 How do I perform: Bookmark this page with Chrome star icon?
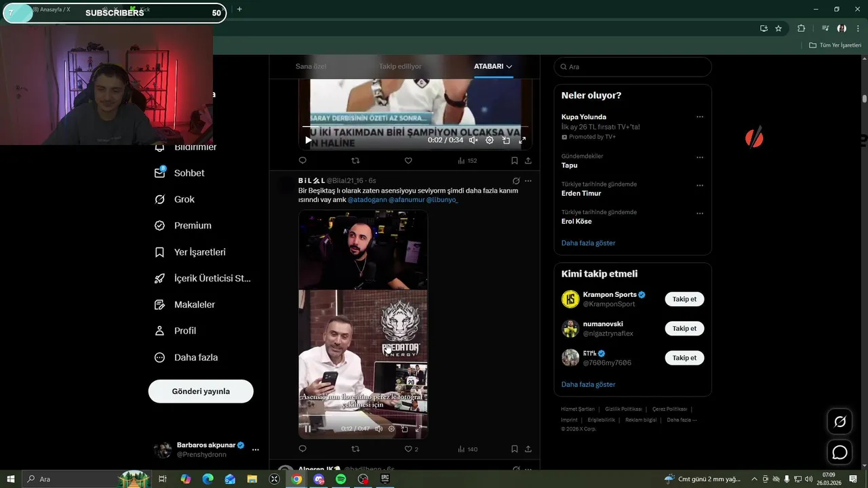tap(778, 28)
